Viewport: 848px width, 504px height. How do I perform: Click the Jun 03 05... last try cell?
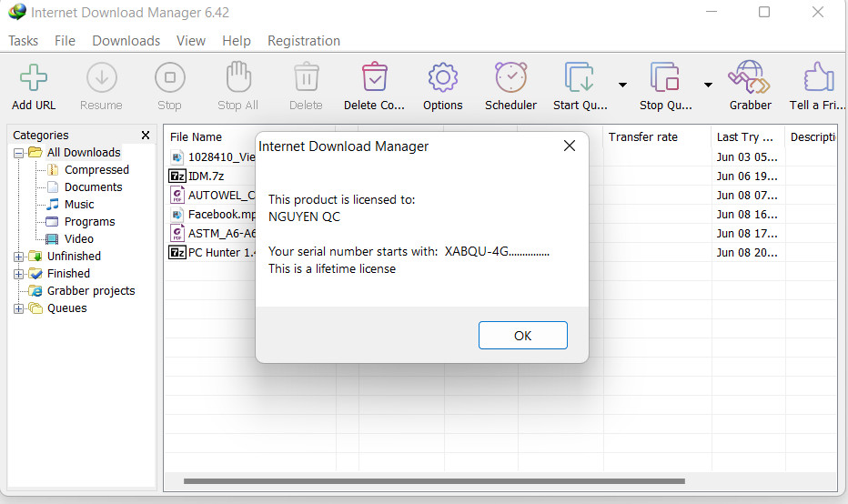pos(747,156)
